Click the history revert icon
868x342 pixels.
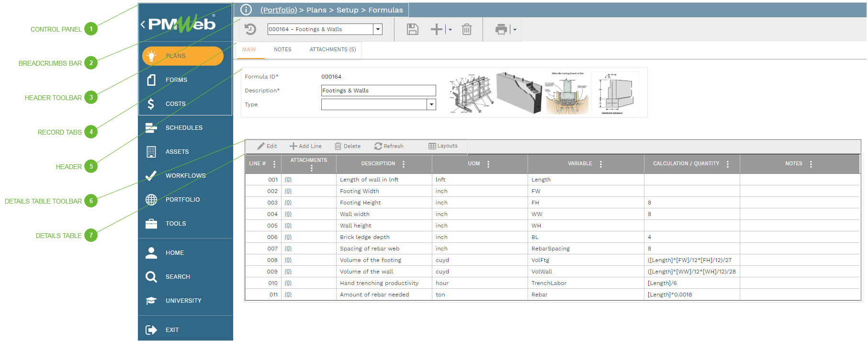pos(250,30)
